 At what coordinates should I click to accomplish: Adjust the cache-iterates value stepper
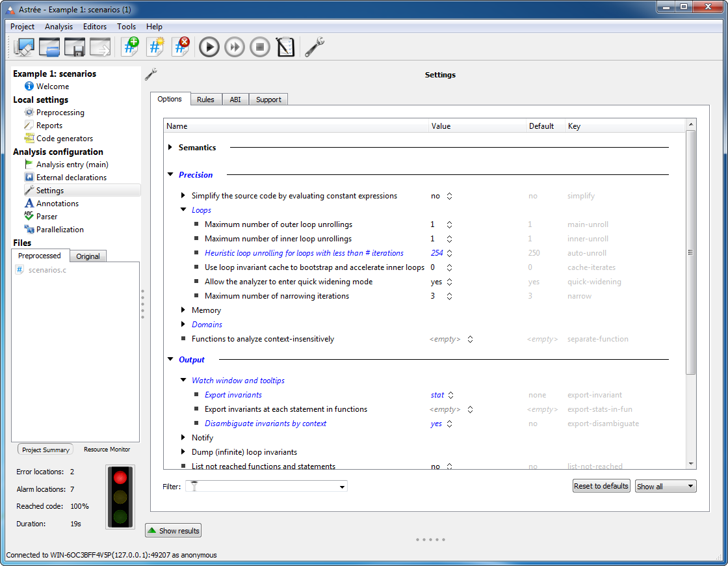(x=449, y=267)
